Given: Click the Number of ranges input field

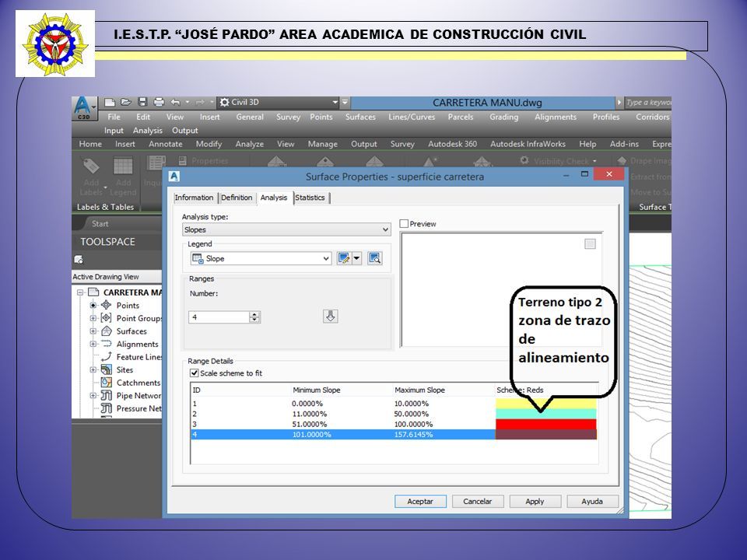Looking at the screenshot, I should [x=219, y=317].
